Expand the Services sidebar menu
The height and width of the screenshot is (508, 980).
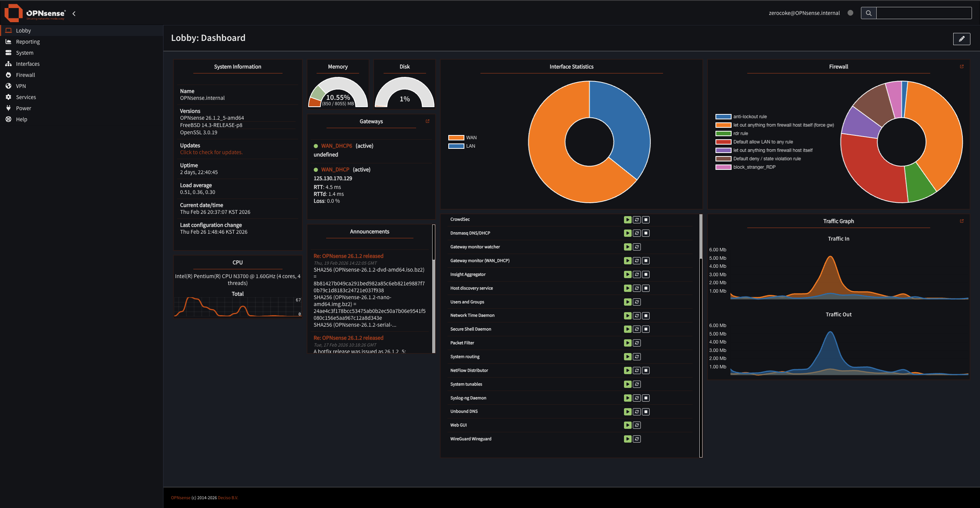26,97
